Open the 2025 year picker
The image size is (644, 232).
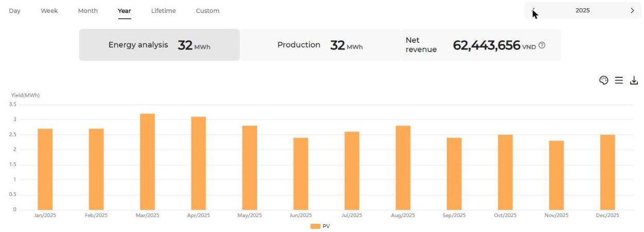[x=583, y=10]
